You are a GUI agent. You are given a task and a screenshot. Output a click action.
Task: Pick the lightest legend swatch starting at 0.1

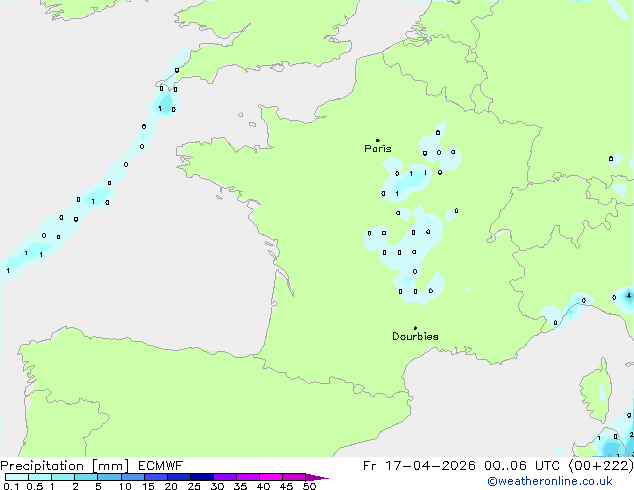(17, 477)
